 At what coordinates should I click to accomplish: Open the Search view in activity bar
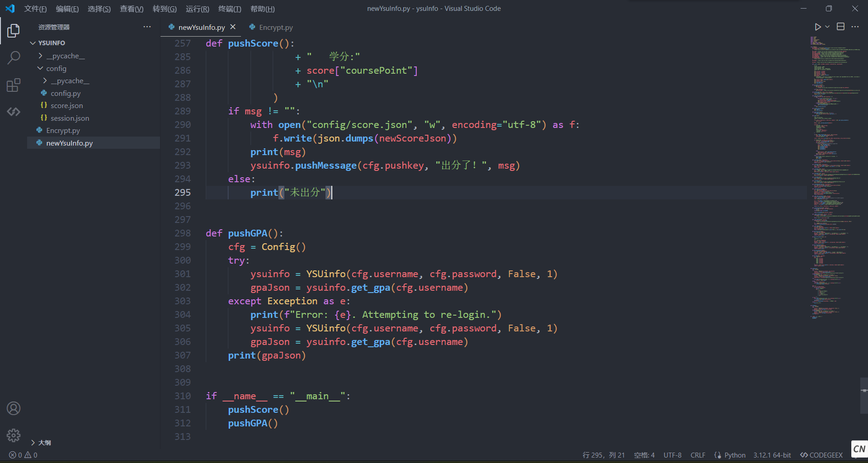click(x=14, y=58)
